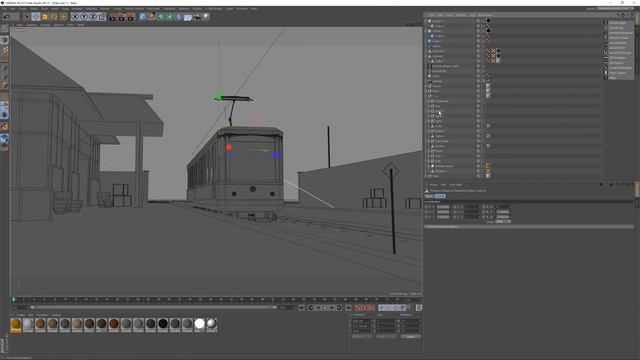Select the chrome reflective last material
Image resolution: width=640 pixels, height=360 pixels.
tap(212, 324)
